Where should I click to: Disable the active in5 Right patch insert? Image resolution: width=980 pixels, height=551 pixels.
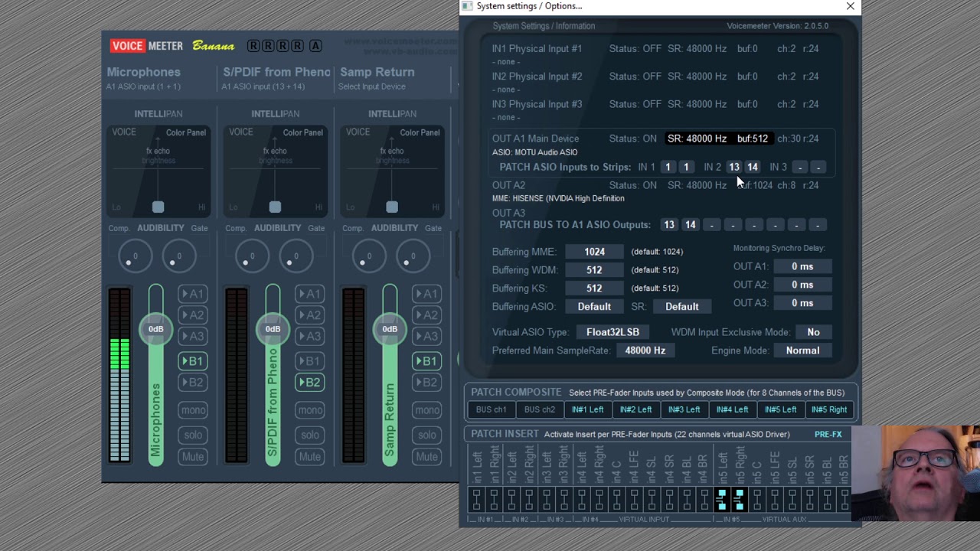click(x=740, y=500)
